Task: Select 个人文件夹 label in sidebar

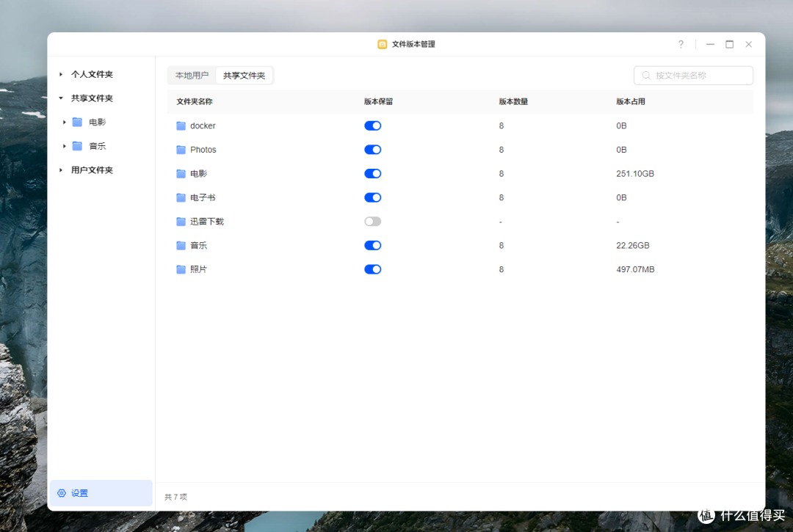Action: [x=92, y=74]
